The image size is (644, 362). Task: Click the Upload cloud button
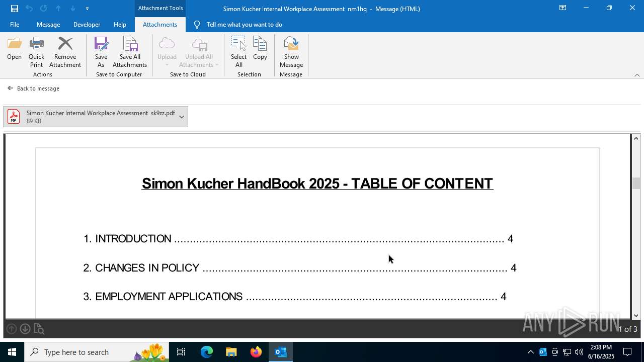167,52
